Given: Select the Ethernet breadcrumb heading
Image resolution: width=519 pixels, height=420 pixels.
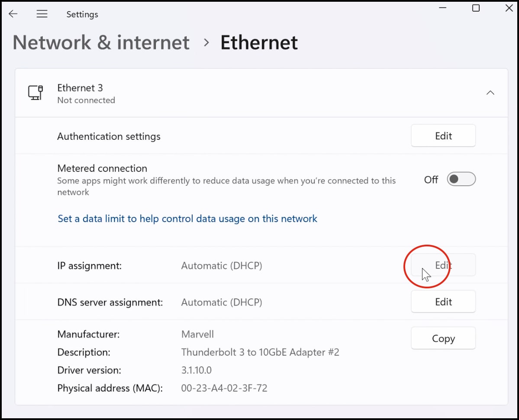Looking at the screenshot, I should pos(259,43).
